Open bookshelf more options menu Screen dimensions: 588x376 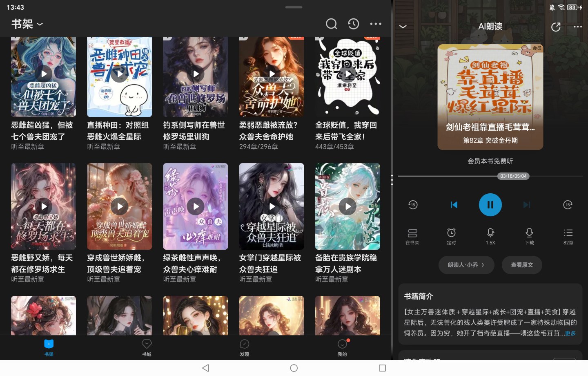(x=376, y=24)
